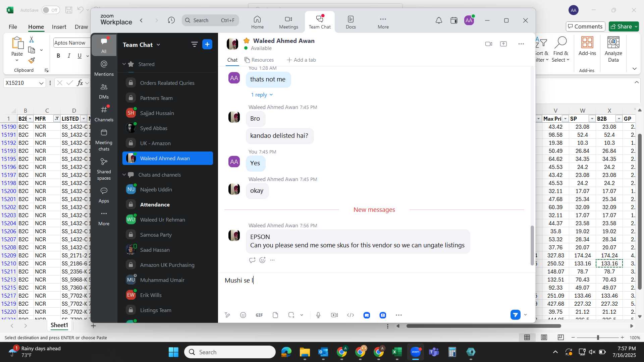Record an audio message
Image resolution: width=644 pixels, height=362 pixels.
(x=318, y=315)
